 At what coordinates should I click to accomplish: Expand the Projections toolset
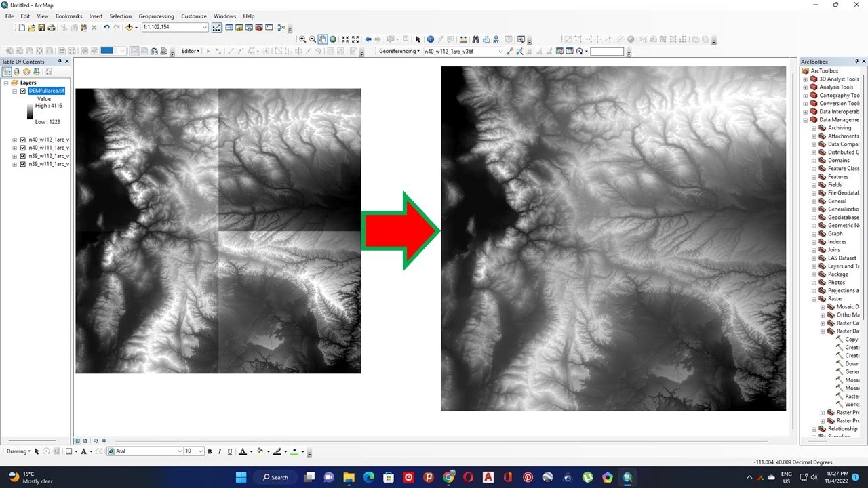tap(814, 291)
